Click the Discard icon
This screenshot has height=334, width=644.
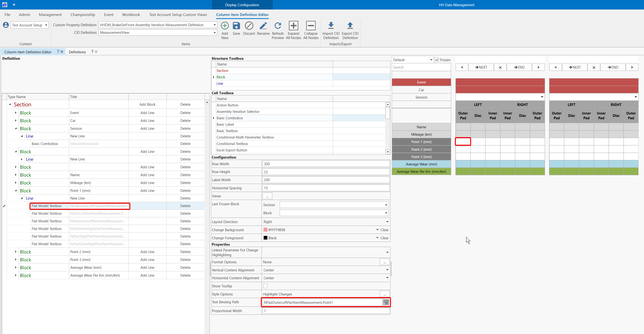[x=249, y=26]
